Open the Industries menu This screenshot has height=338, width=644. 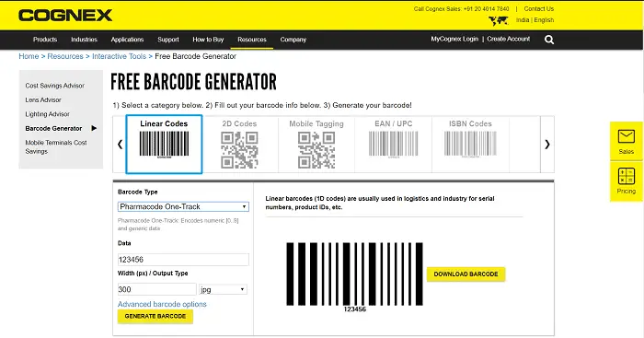[x=84, y=40]
